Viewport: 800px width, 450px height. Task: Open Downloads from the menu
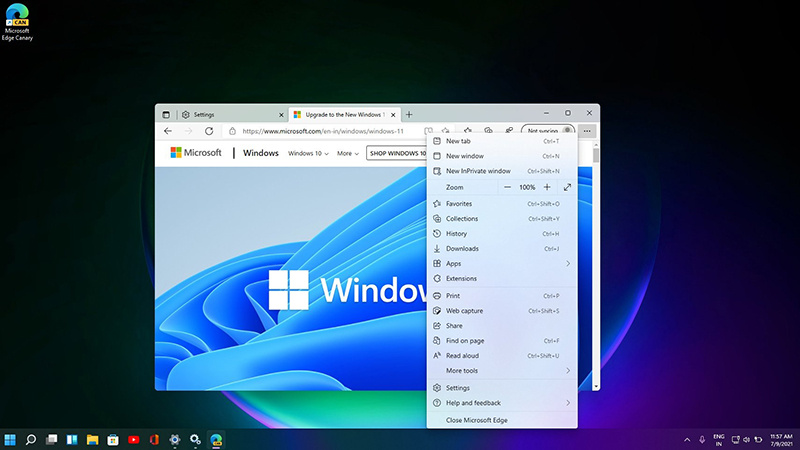(502, 248)
